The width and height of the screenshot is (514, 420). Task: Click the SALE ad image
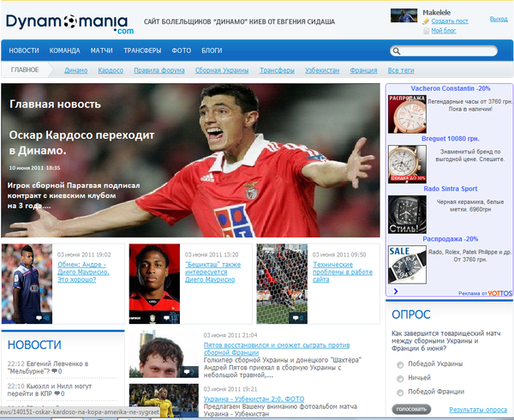pyautogui.click(x=407, y=263)
